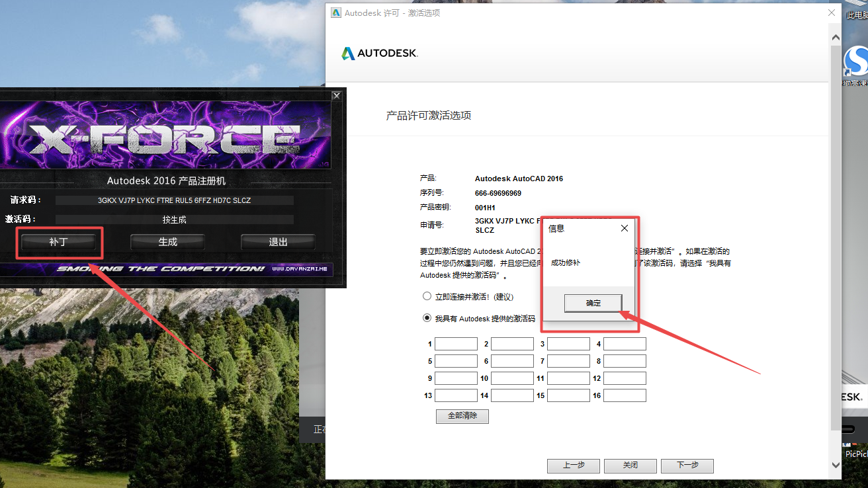Focus activation code box number 16
Image resolution: width=868 pixels, height=488 pixels.
(x=625, y=395)
